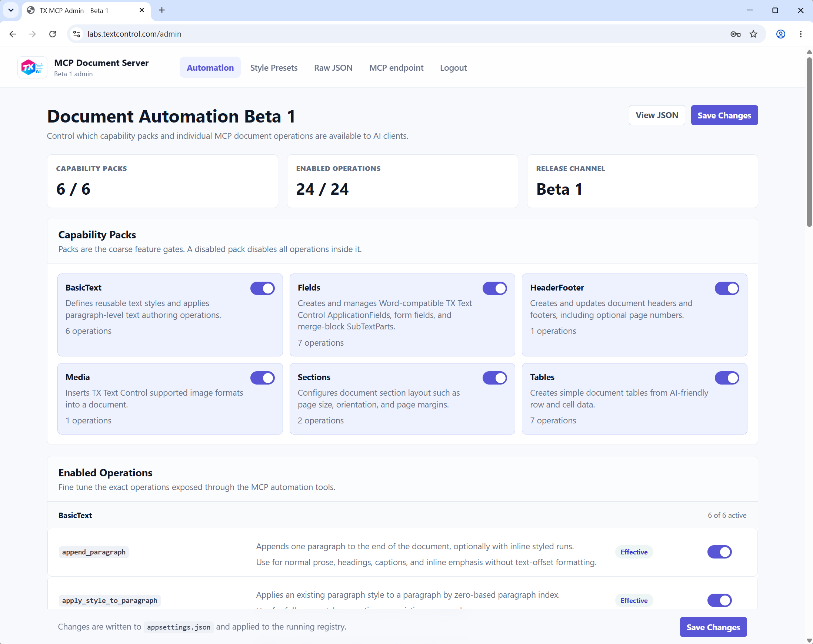813x644 pixels.
Task: Toggle the BasicText capability pack
Action: click(263, 288)
